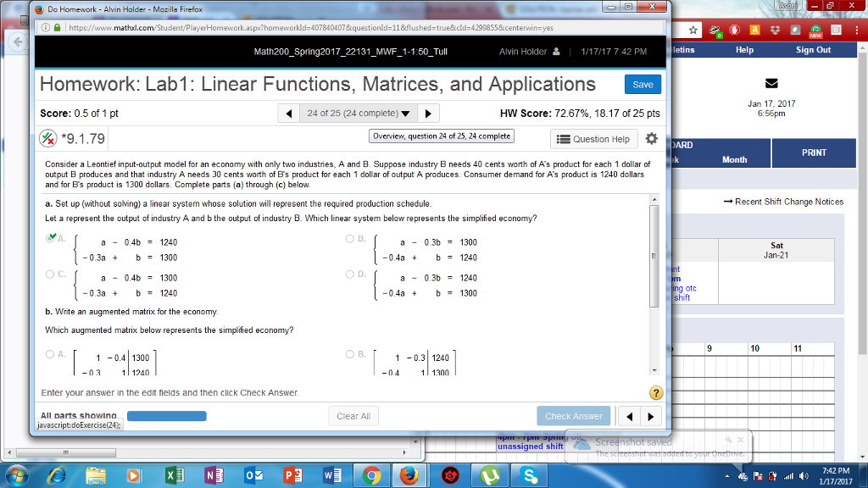
Task: Open Skype from the taskbar
Action: 530,476
